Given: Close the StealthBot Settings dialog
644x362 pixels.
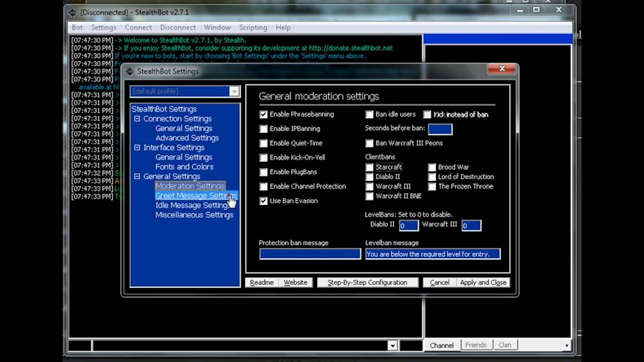Looking at the screenshot, I should [x=502, y=69].
